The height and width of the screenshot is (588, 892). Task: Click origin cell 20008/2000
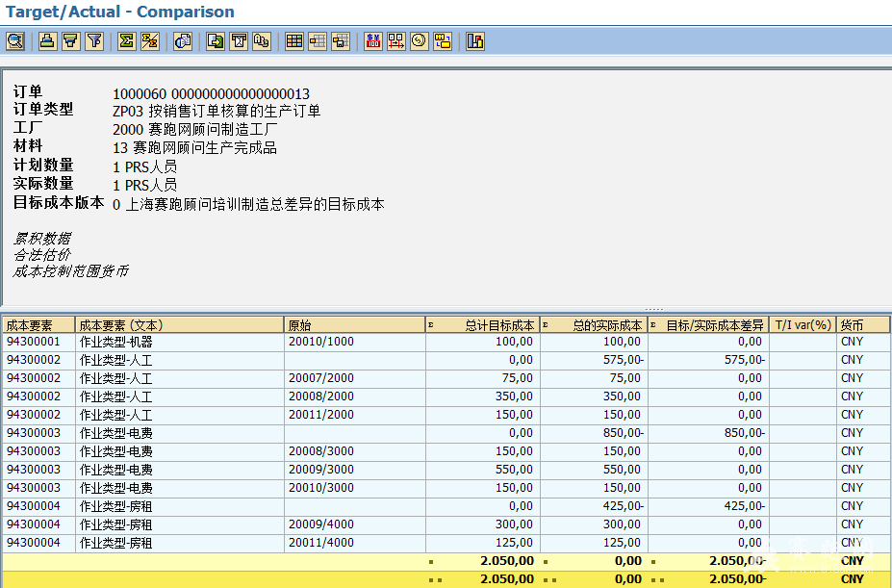(355, 396)
